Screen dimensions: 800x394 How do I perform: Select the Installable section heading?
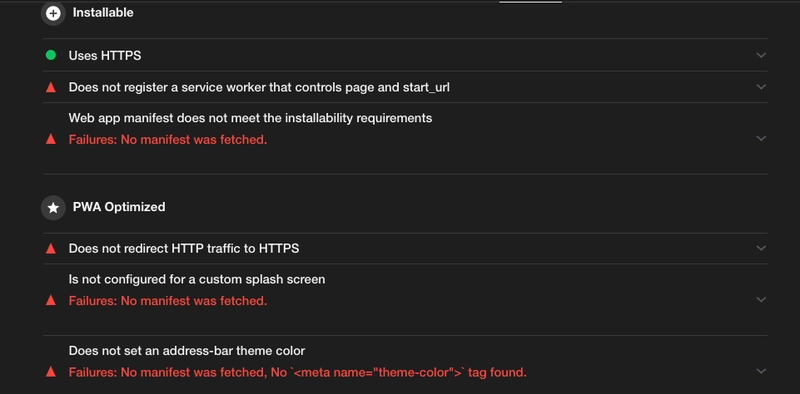(x=103, y=13)
